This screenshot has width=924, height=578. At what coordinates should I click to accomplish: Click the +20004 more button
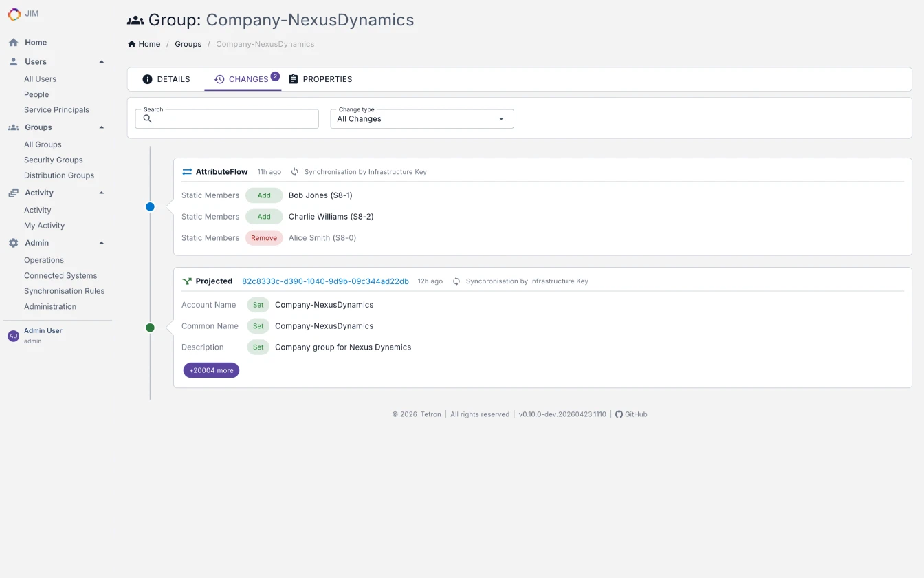211,370
